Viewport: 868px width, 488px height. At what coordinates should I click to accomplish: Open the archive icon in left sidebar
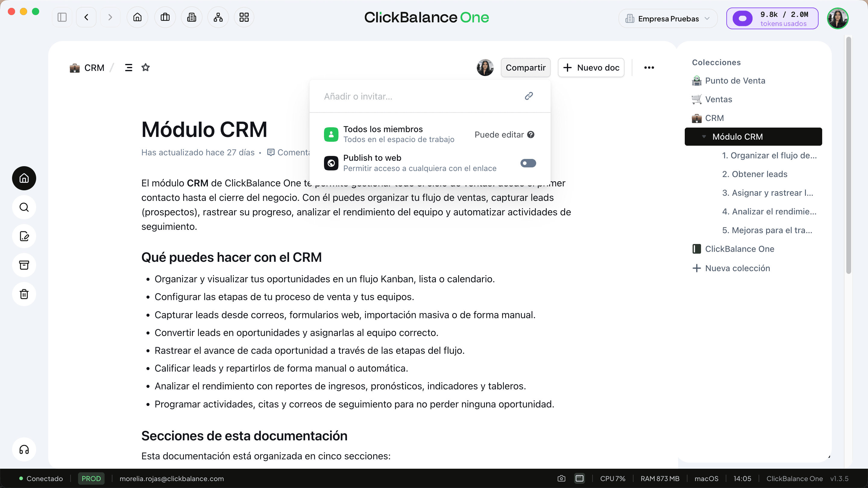(24, 265)
